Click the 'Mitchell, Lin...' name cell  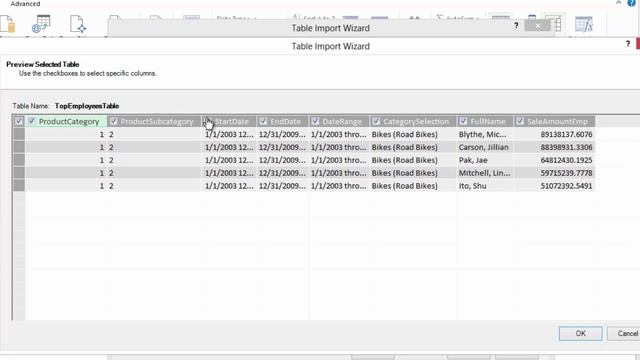point(485,173)
